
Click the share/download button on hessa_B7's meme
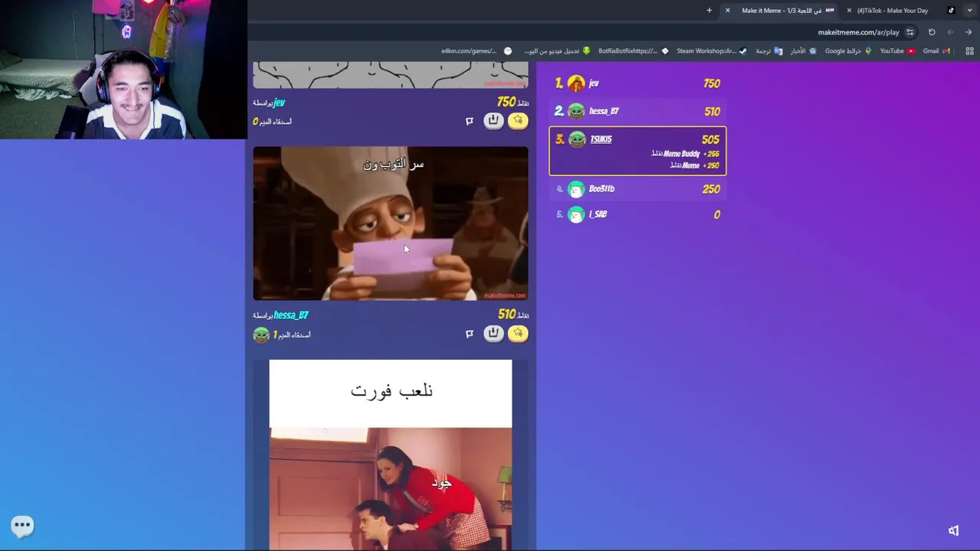(x=493, y=333)
